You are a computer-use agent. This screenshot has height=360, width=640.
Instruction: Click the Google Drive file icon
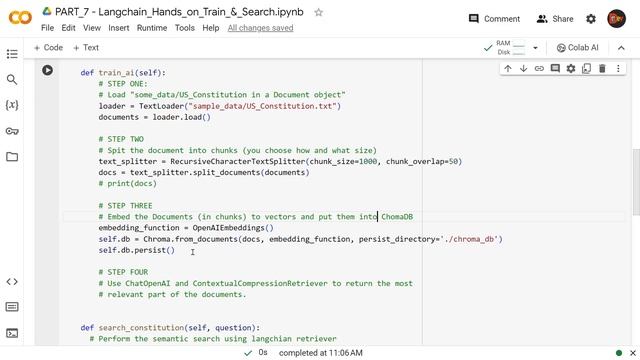47,11
